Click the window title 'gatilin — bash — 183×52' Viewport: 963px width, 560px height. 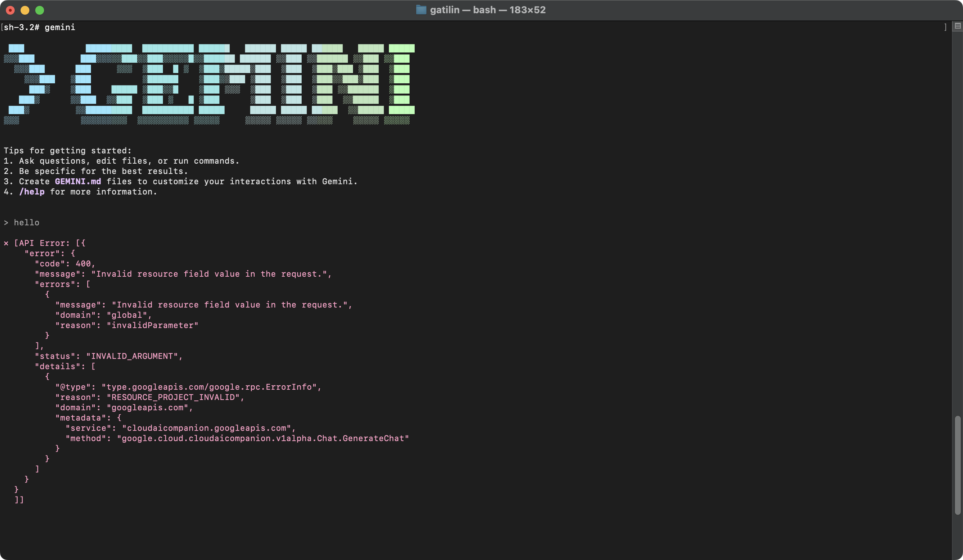[x=488, y=10]
